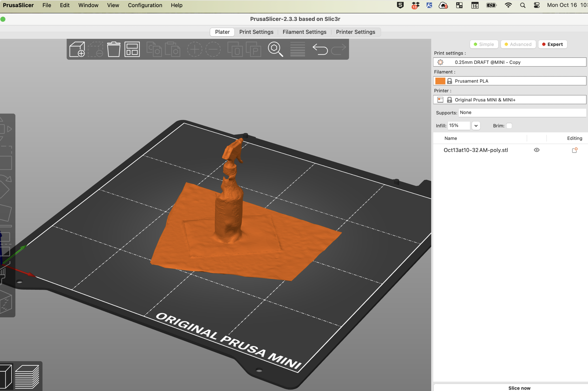Click the Redo arrow

click(338, 49)
